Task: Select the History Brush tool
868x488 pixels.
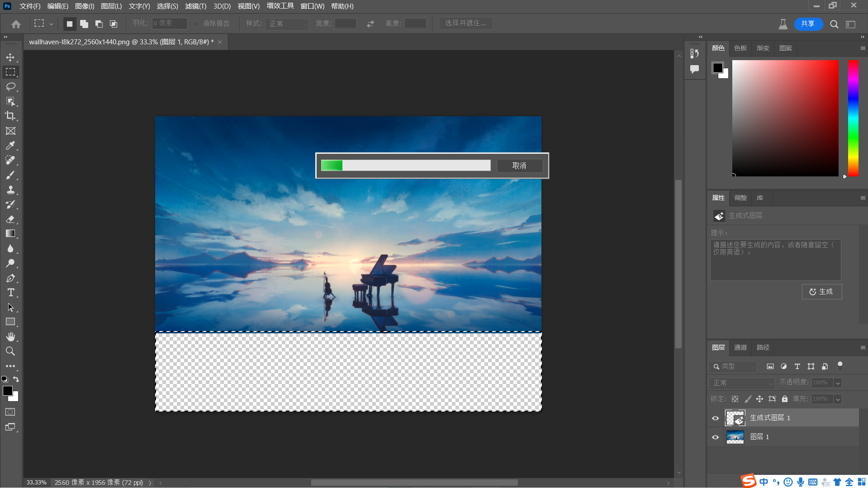Action: point(10,204)
